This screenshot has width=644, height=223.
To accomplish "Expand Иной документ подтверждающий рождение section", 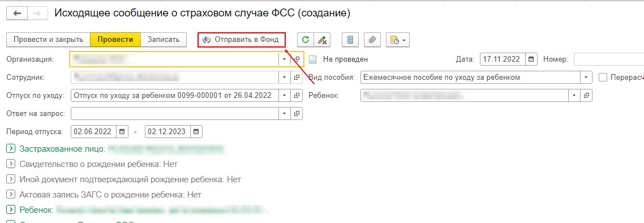I will pyautogui.click(x=11, y=179).
